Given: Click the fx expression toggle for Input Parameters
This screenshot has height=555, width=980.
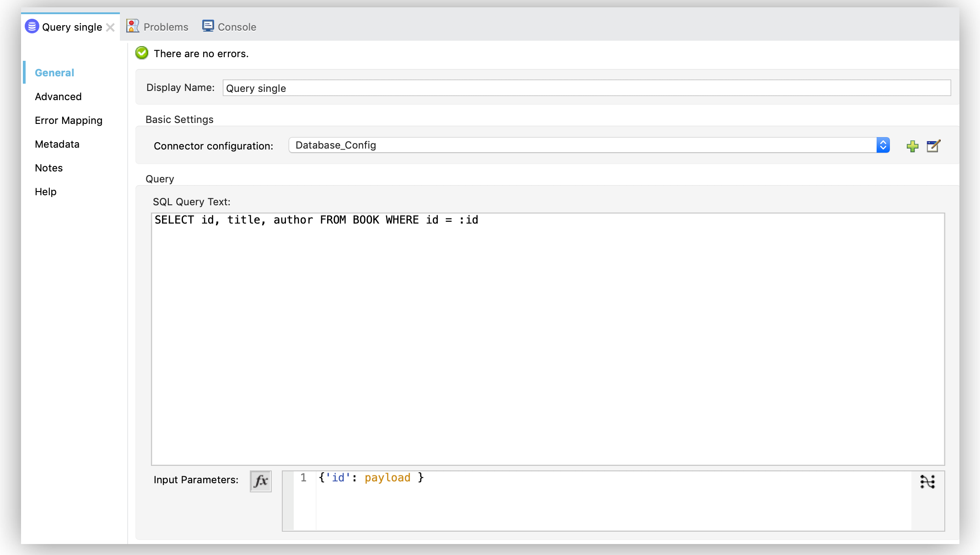Looking at the screenshot, I should [x=260, y=481].
